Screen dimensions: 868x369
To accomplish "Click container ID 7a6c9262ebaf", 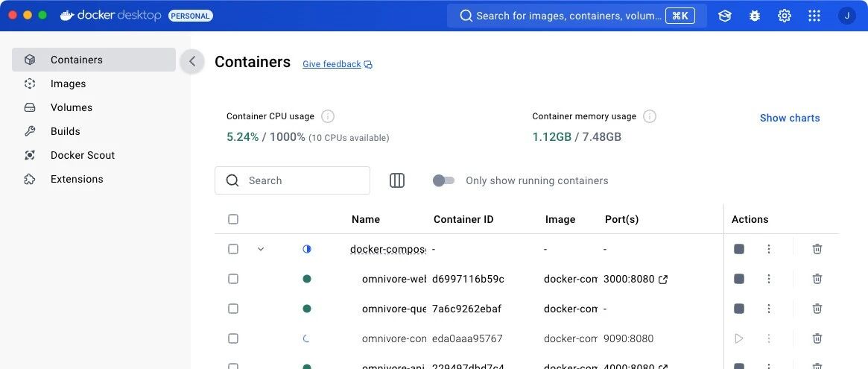I will [x=466, y=309].
